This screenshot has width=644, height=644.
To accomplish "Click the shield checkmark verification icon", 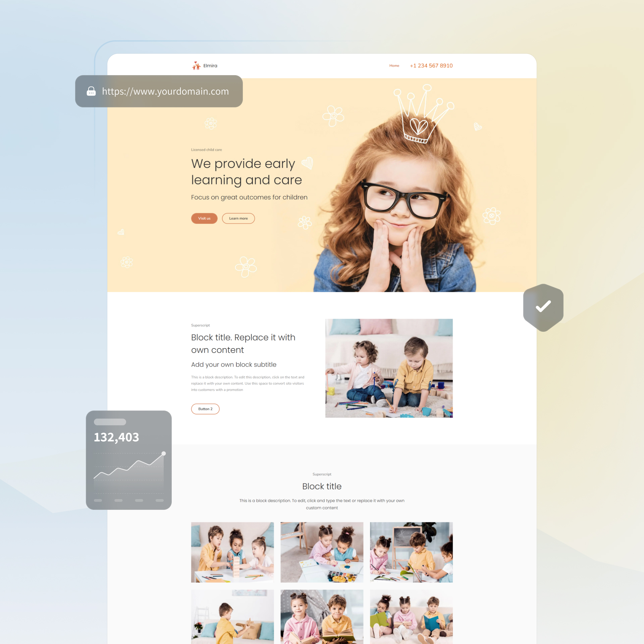I will pyautogui.click(x=543, y=306).
